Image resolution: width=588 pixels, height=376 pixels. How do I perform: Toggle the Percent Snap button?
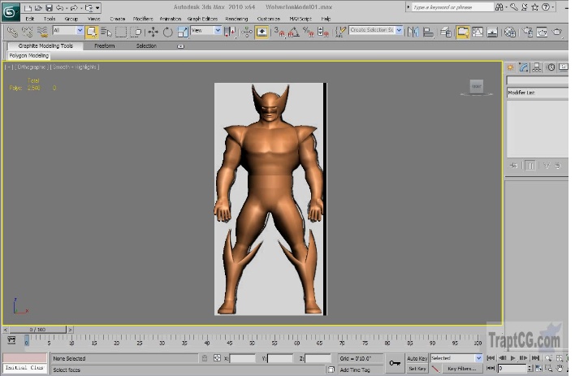(x=309, y=32)
